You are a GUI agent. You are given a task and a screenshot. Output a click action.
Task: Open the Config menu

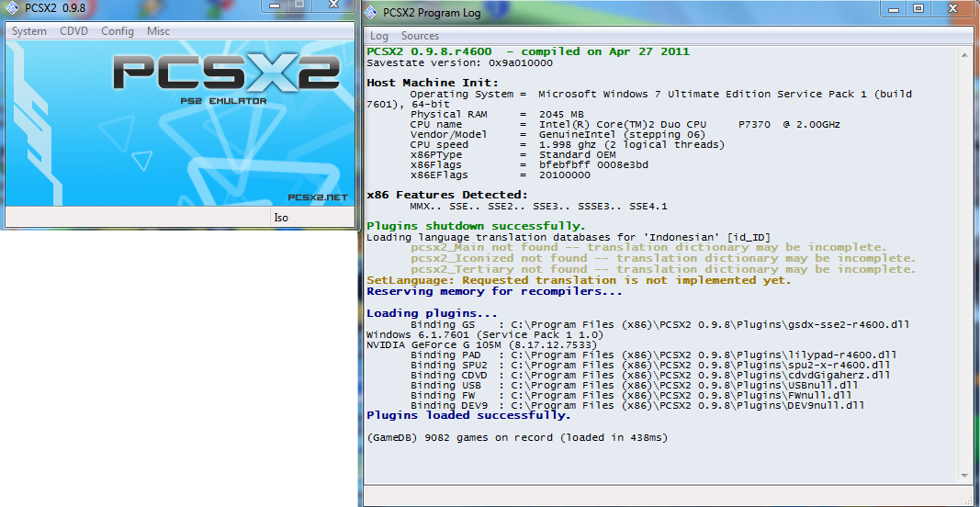[x=118, y=31]
